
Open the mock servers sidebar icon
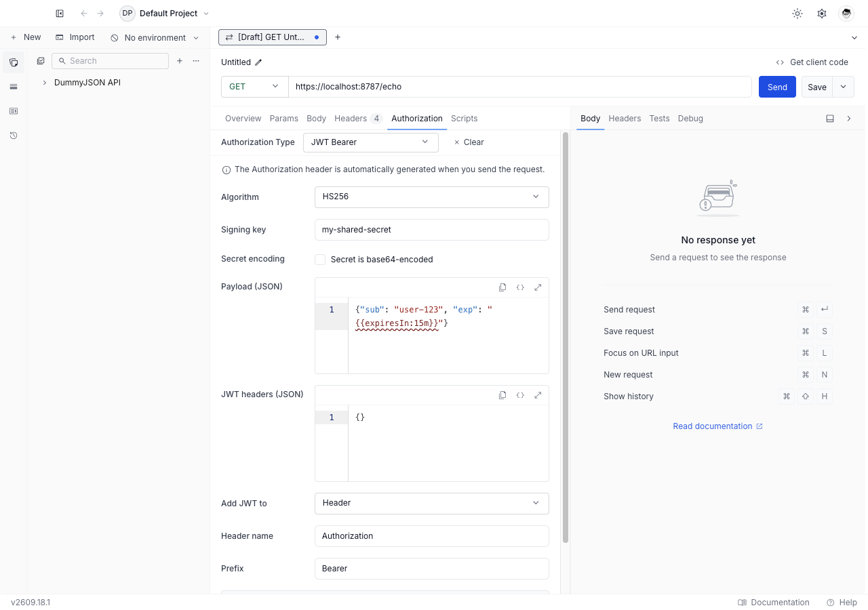[x=14, y=111]
